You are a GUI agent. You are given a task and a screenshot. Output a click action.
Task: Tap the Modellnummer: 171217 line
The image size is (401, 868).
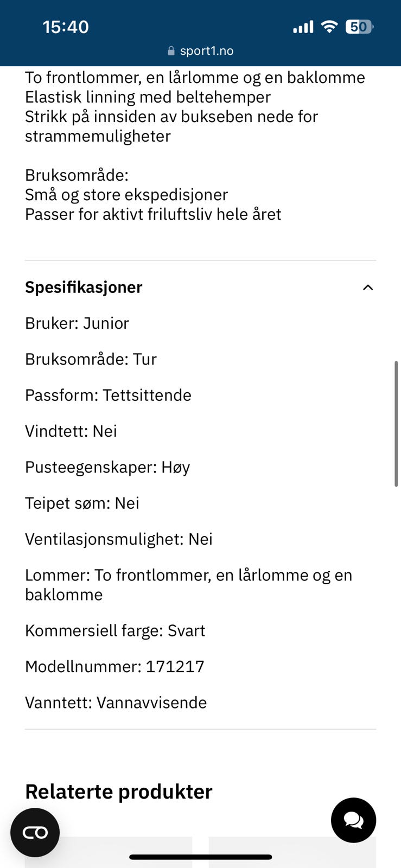coord(114,666)
